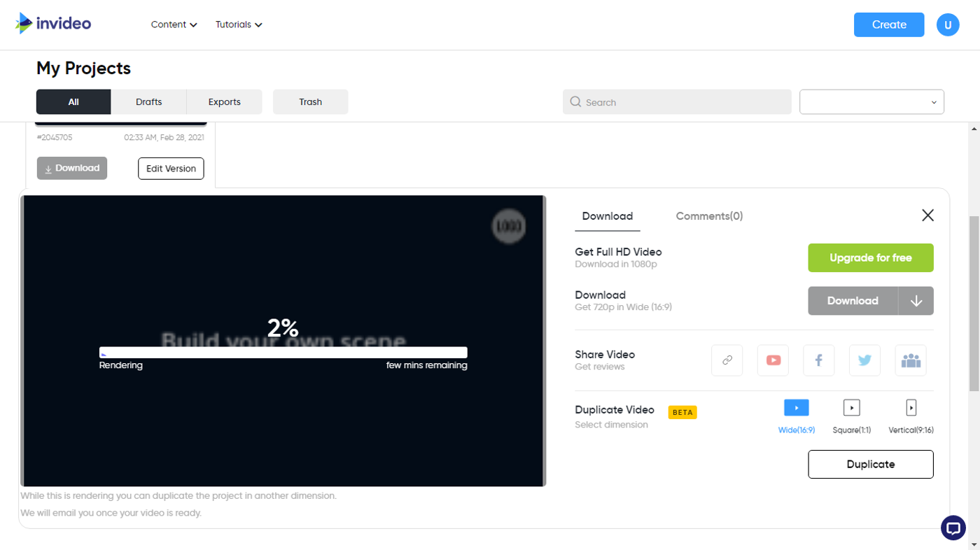Open the team sharing option for reviews
Screen dimensions: 980x550
[x=910, y=360]
